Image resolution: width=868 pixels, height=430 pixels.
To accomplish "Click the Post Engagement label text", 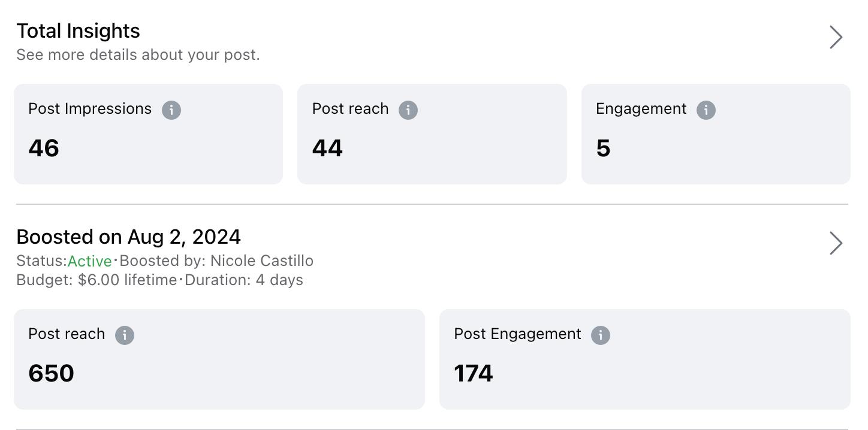I will click(x=517, y=334).
